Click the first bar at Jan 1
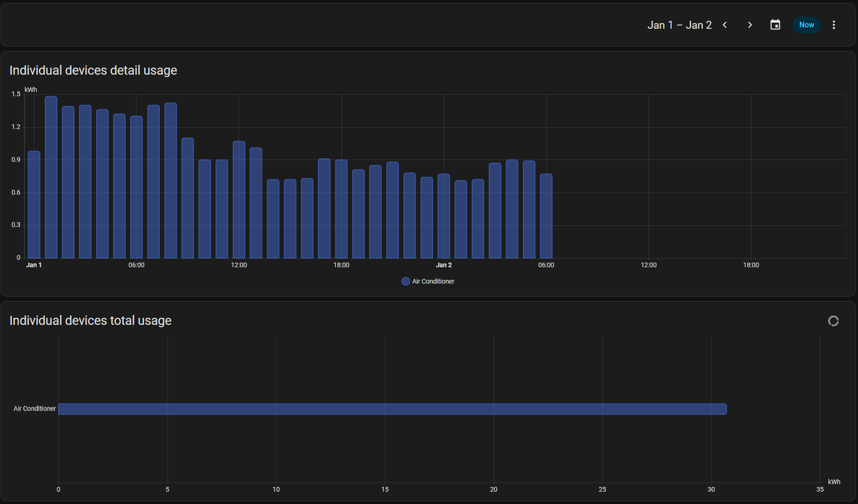This screenshot has height=504, width=858. click(x=34, y=204)
